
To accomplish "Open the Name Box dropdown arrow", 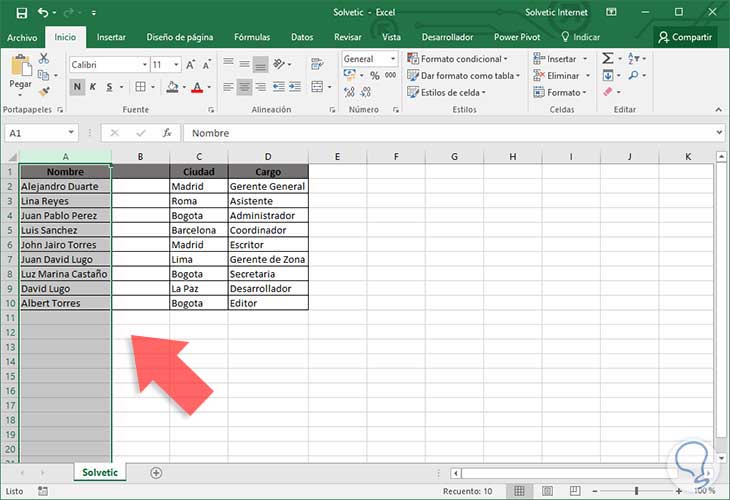I will click(x=71, y=132).
